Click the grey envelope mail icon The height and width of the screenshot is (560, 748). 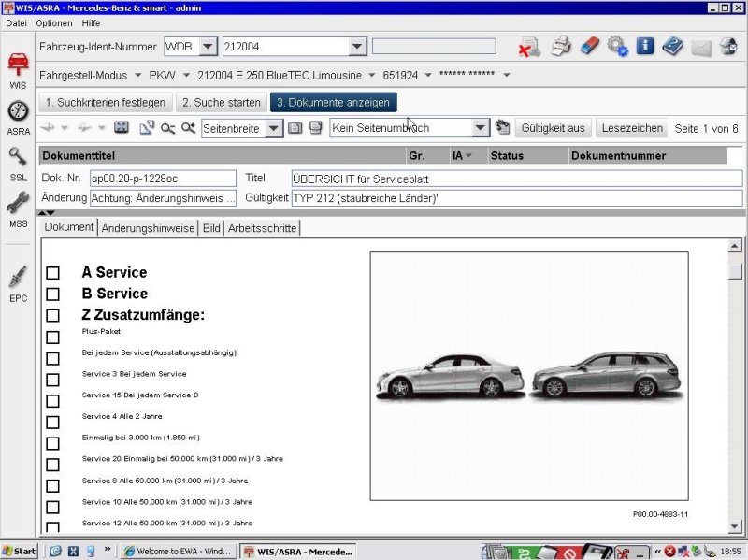coord(701,48)
